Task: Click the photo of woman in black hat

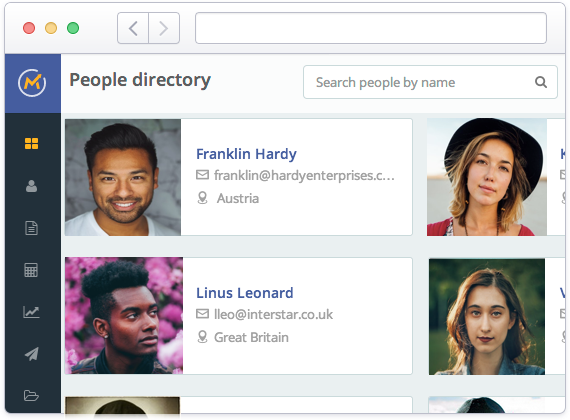Action: (487, 177)
